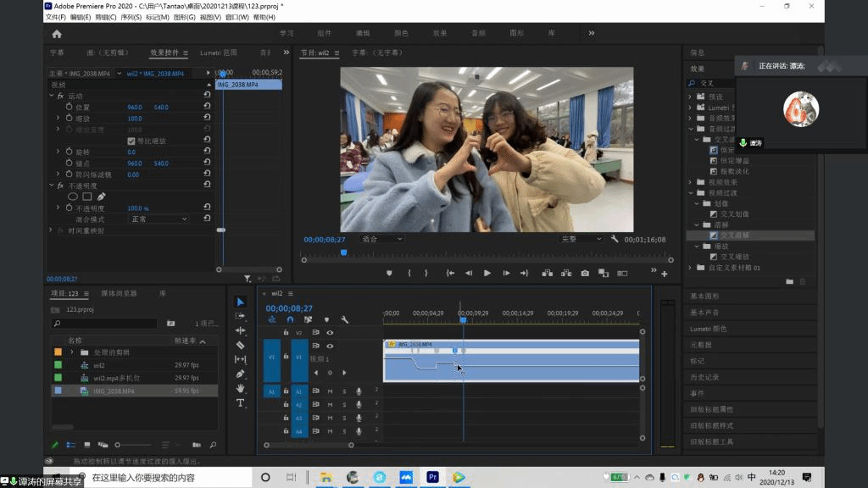
Task: Click the Export Frame camera icon
Action: [x=585, y=273]
